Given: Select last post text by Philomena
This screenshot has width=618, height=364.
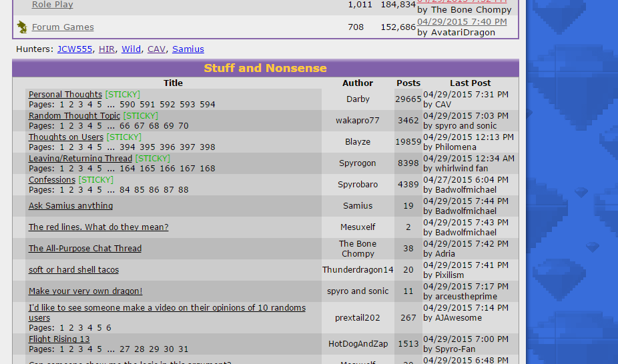Looking at the screenshot, I should 450,147.
